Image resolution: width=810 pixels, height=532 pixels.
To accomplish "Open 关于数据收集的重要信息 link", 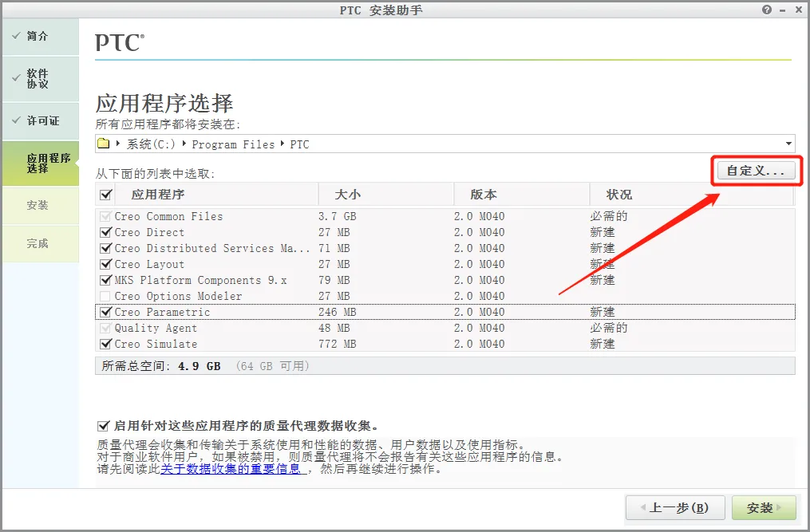I will tap(231, 469).
